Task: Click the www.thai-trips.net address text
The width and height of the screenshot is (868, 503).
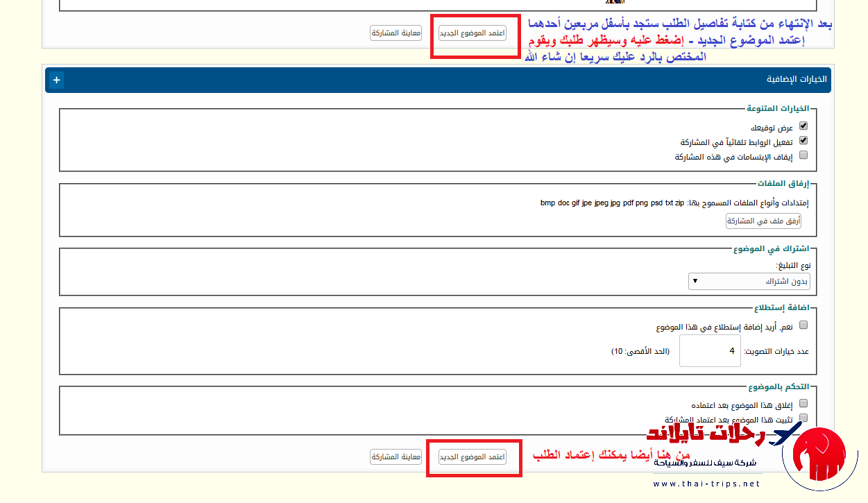Action: [x=706, y=484]
